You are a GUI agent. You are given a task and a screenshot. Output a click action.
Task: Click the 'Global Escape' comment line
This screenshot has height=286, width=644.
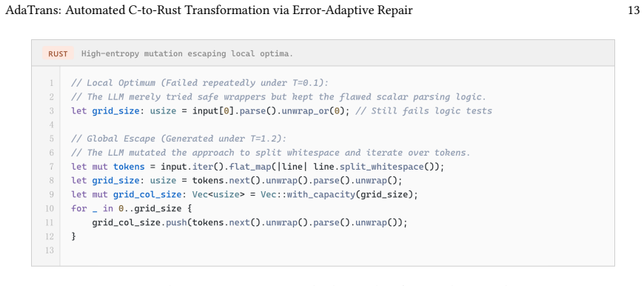click(178, 139)
